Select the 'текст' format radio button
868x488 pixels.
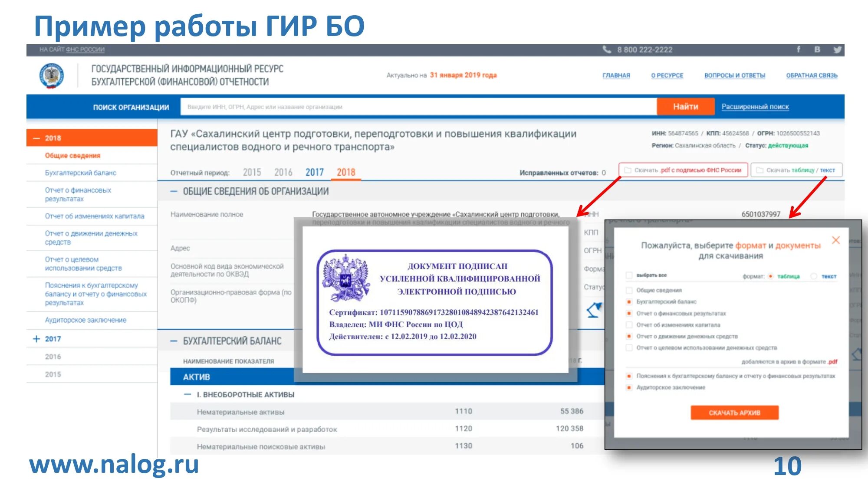tap(814, 276)
